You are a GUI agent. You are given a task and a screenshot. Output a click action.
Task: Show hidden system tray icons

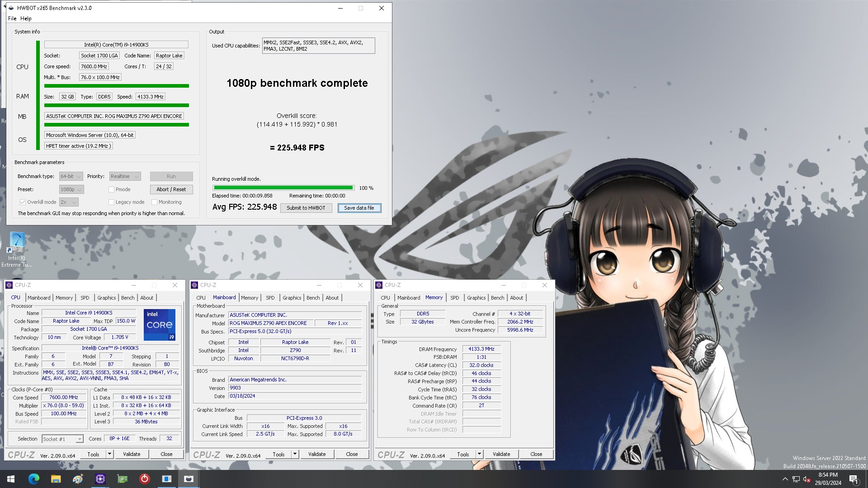point(785,479)
